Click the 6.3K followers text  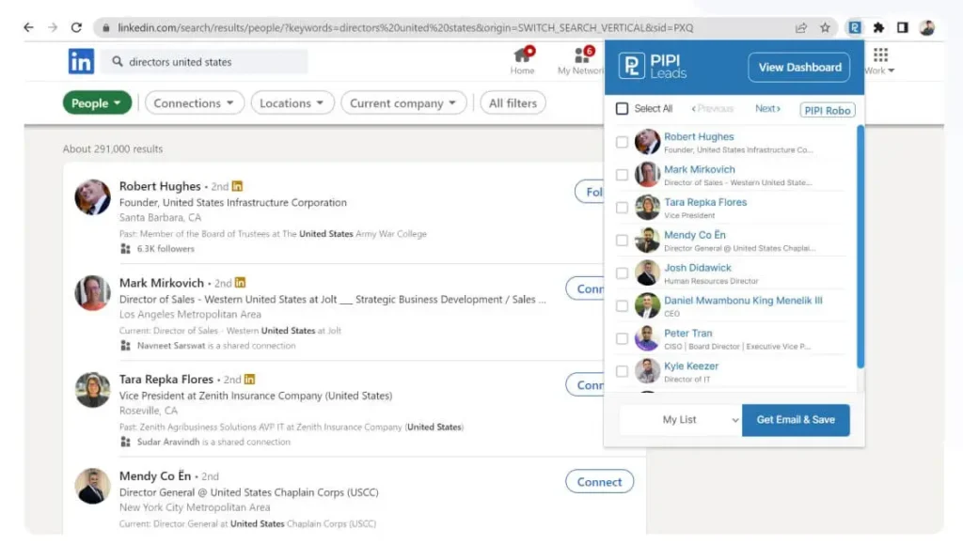point(166,248)
